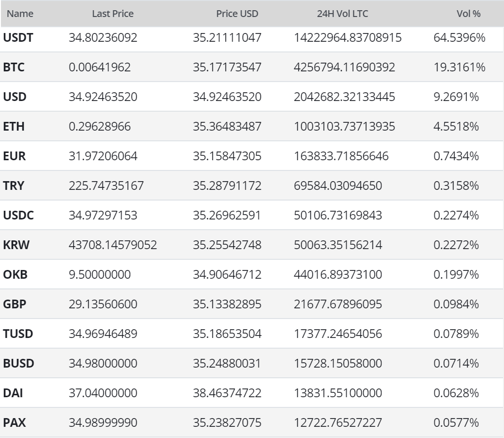Click last price 37.04000000 for DAI

[x=103, y=393]
